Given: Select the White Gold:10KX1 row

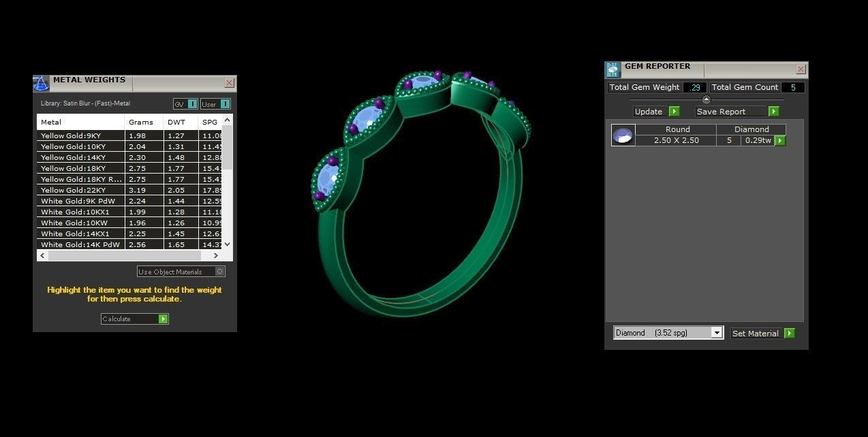Looking at the screenshot, I should tap(130, 212).
